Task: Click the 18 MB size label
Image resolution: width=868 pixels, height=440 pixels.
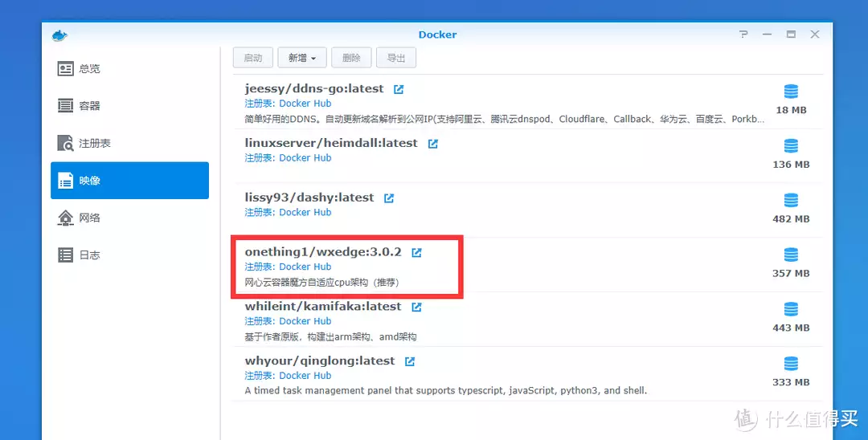Action: (x=791, y=110)
